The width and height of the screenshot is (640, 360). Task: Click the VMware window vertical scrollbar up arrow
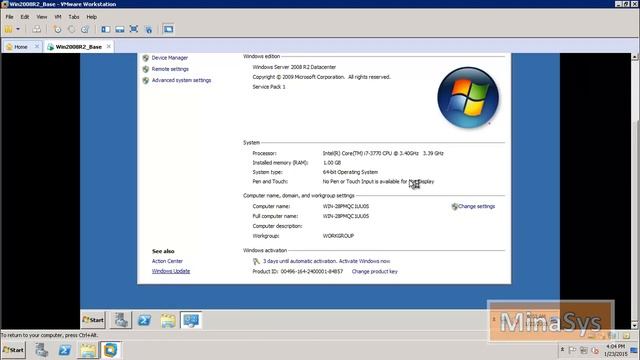point(635,57)
